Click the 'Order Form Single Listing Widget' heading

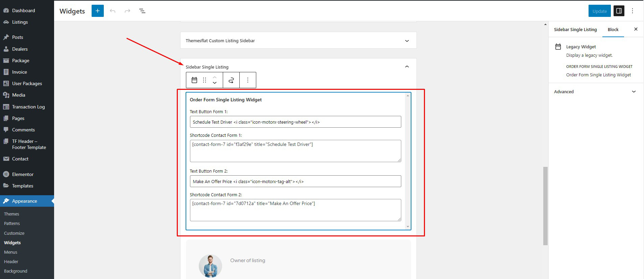[x=226, y=100]
